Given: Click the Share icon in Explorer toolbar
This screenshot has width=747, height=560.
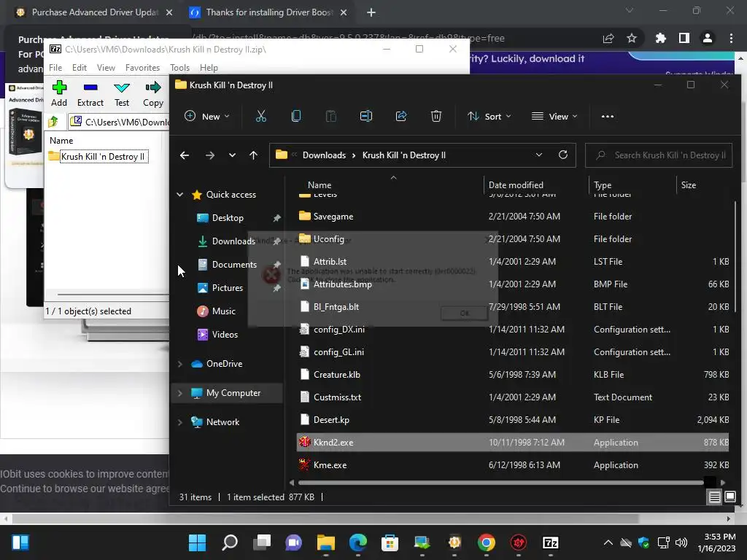Looking at the screenshot, I should click(x=401, y=116).
